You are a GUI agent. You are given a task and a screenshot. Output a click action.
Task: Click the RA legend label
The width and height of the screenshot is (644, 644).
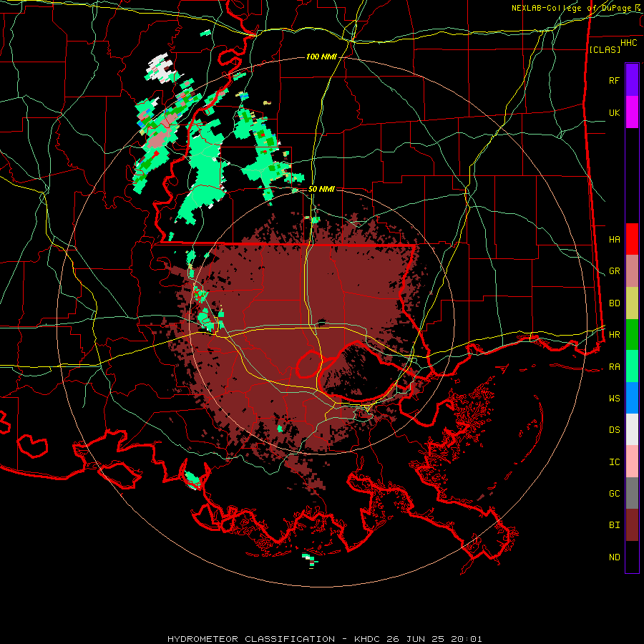click(x=614, y=367)
